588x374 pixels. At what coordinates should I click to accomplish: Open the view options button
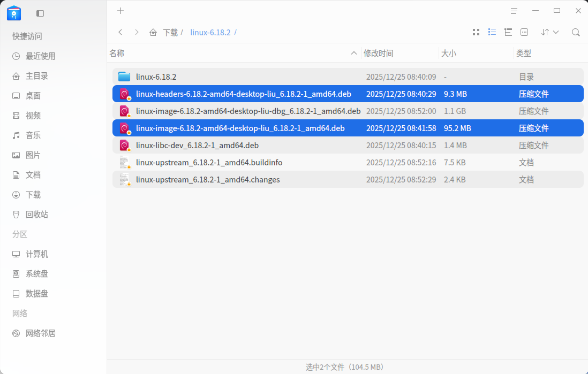click(x=524, y=32)
